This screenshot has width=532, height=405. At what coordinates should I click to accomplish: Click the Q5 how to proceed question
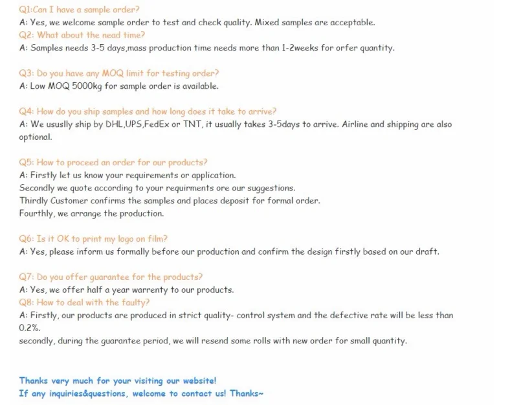click(113, 162)
